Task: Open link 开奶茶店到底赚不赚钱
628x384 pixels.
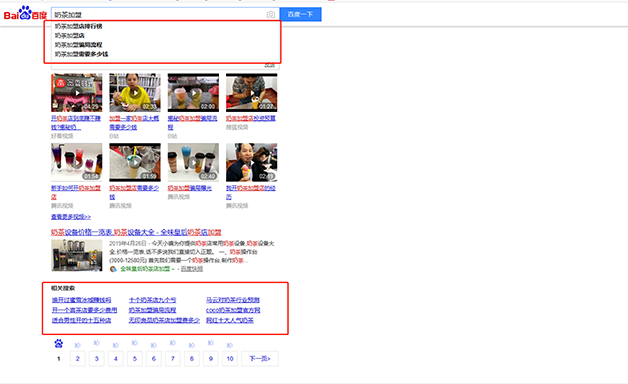Action: click(76, 123)
